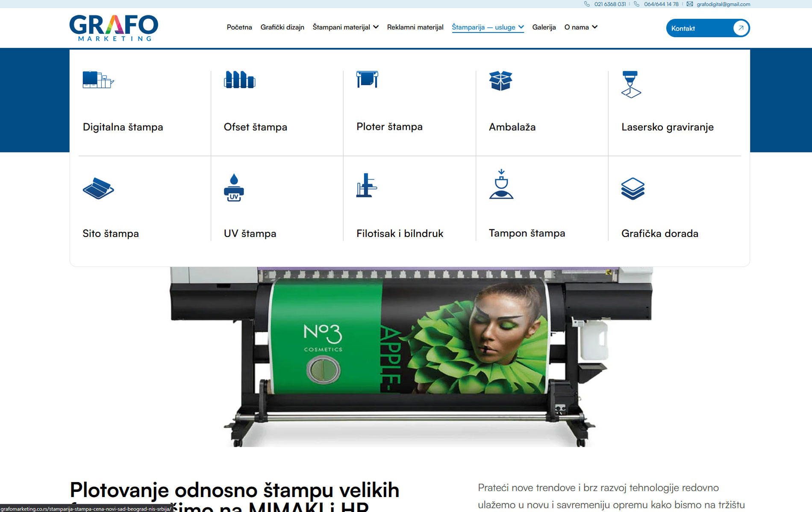Expand O nama dropdown chevron
Screen dimensions: 812x512
click(594, 27)
